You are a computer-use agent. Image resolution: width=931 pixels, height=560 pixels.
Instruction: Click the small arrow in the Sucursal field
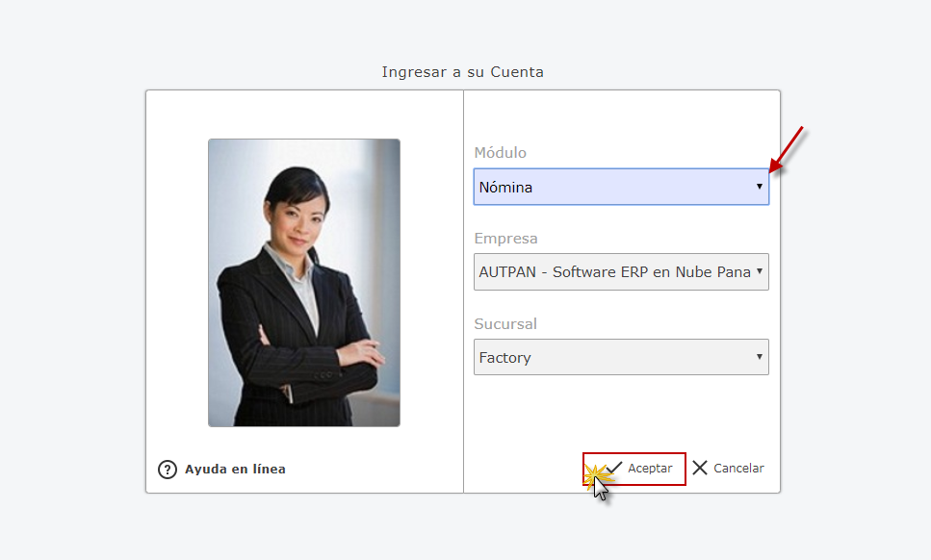point(759,357)
